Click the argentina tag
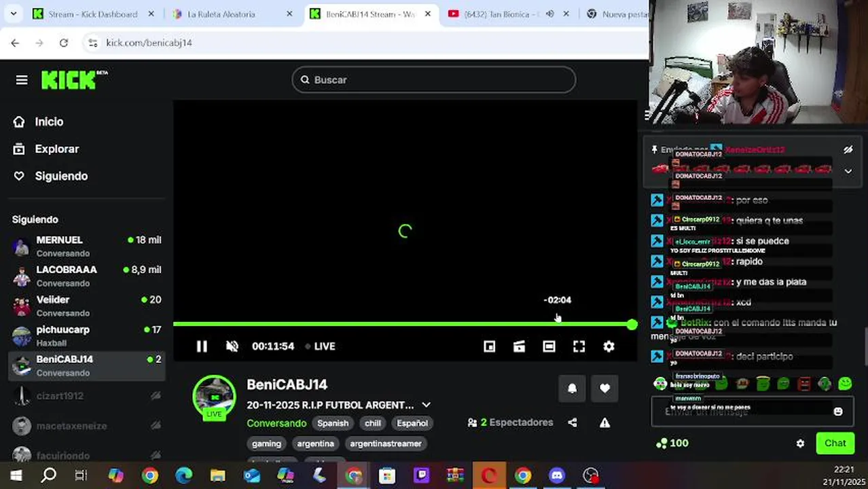Screen dimensions: 868x489 click(316, 443)
